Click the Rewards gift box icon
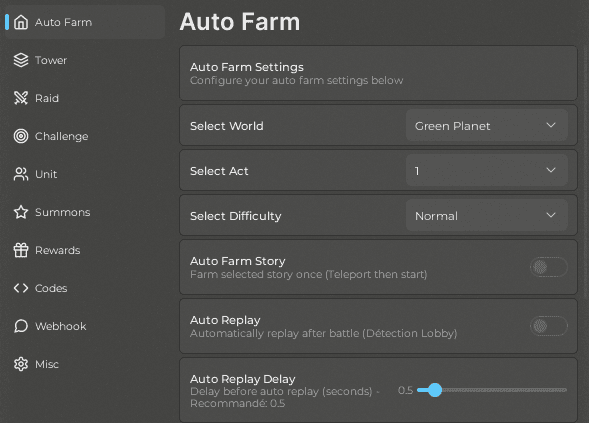 (21, 250)
